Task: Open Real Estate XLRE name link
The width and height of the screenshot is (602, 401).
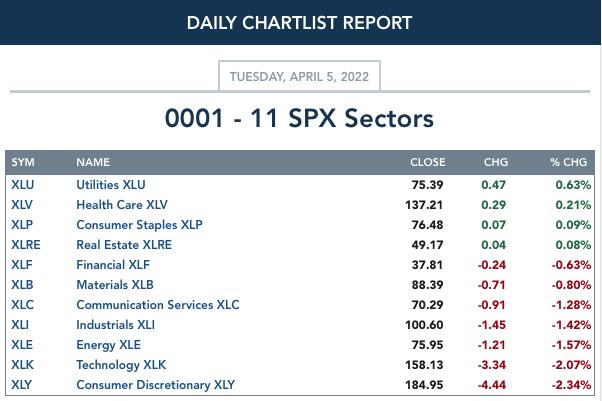Action: pyautogui.click(x=124, y=245)
